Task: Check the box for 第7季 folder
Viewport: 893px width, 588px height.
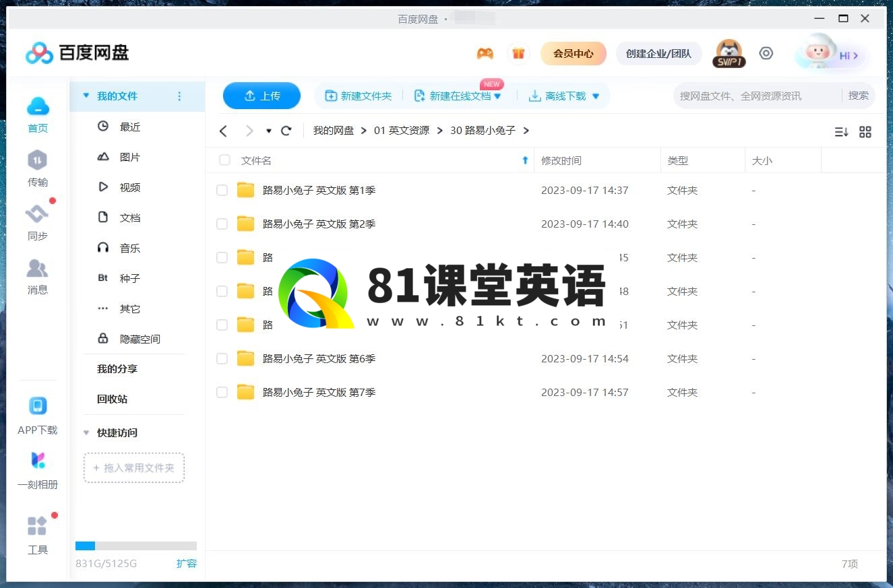Action: click(x=222, y=393)
